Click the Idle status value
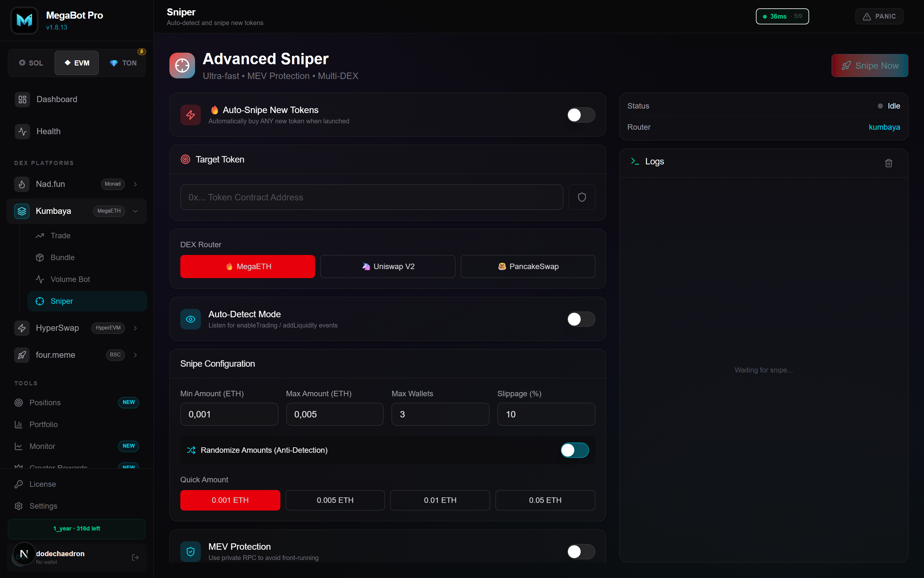 pyautogui.click(x=894, y=106)
